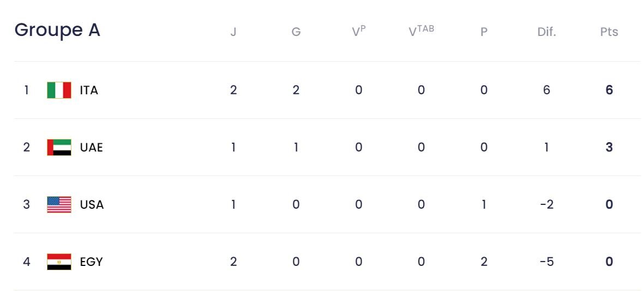Click the Egypt flag icon

pos(59,262)
